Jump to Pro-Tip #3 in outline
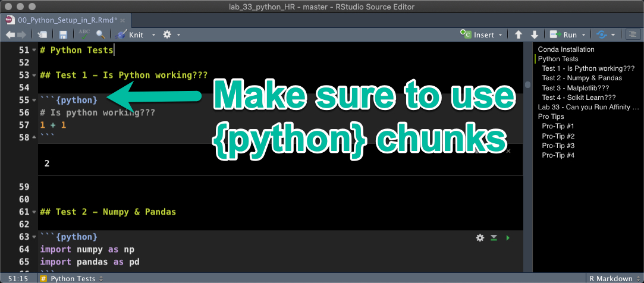 coord(558,146)
